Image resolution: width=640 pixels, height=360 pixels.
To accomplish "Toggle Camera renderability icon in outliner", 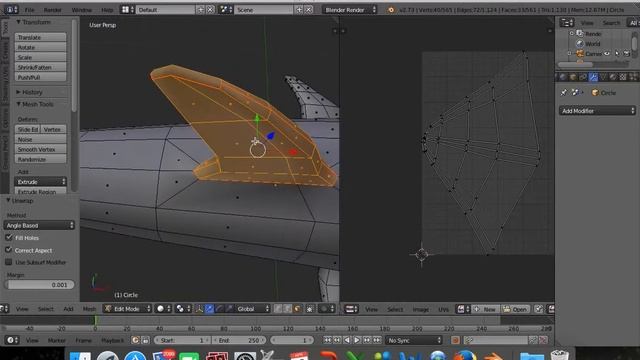I will click(x=627, y=53).
